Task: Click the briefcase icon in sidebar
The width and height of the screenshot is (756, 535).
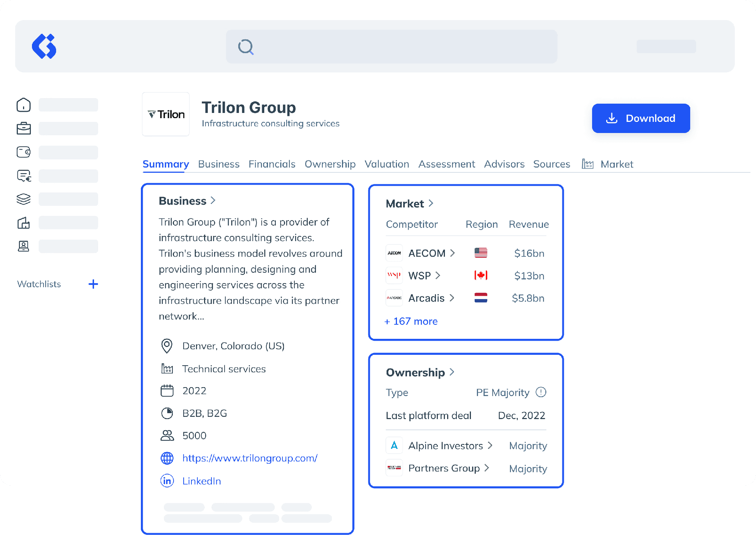Action: coord(23,129)
